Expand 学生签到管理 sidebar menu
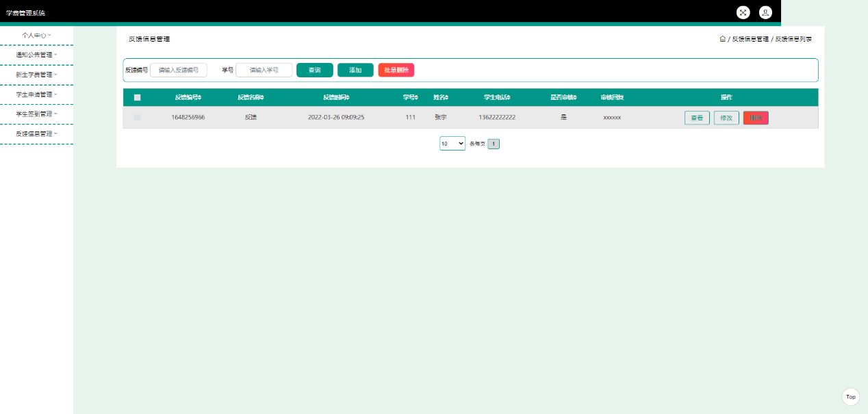Image resolution: width=868 pixels, height=414 pixels. point(36,114)
